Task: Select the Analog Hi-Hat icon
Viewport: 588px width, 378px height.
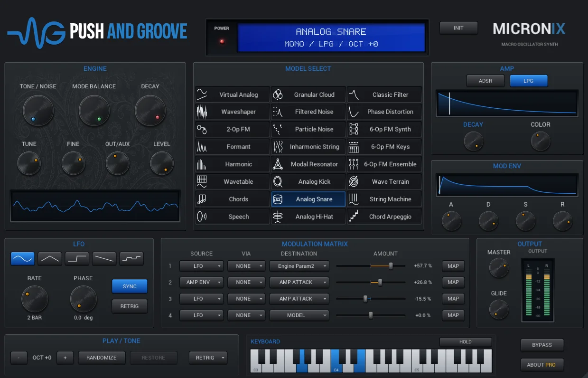Action: [x=278, y=217]
